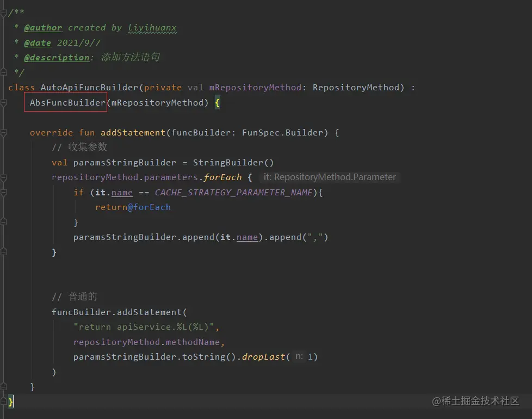The image size is (532, 419).
Task: Click the comment // 普通的
Action: coord(75,297)
